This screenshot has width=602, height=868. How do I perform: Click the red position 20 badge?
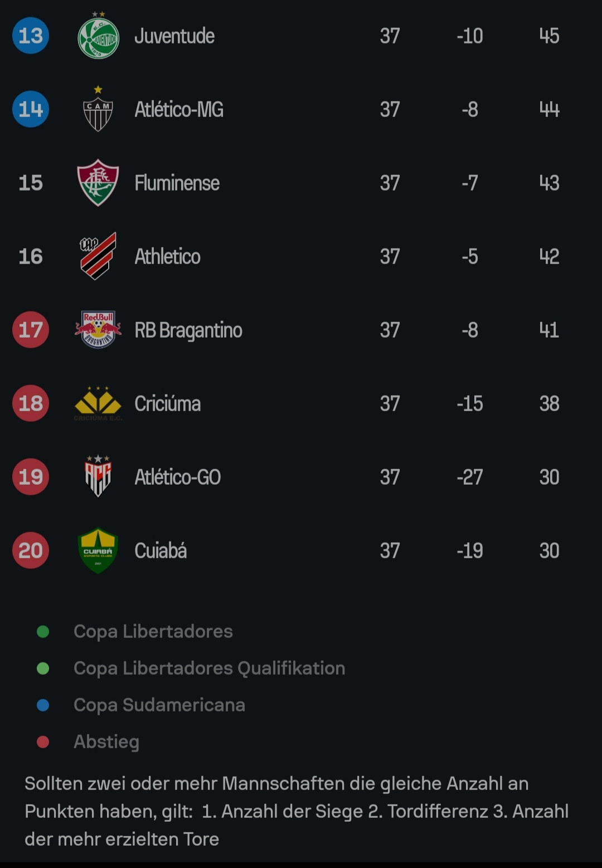coord(31,550)
